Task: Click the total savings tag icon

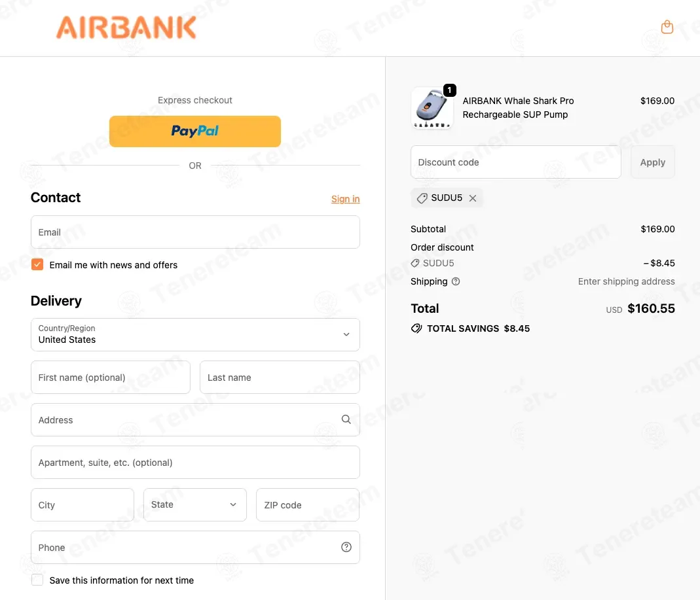Action: click(416, 328)
